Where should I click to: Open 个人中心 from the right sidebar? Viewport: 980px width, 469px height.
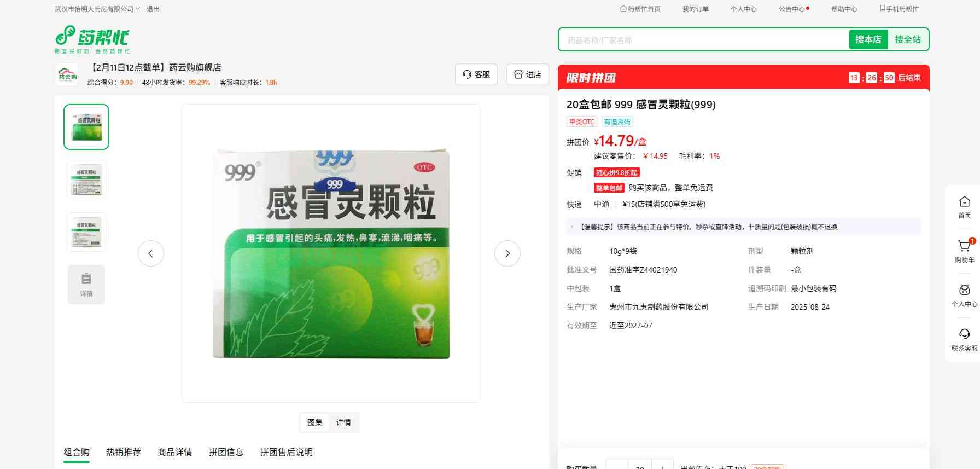(964, 295)
